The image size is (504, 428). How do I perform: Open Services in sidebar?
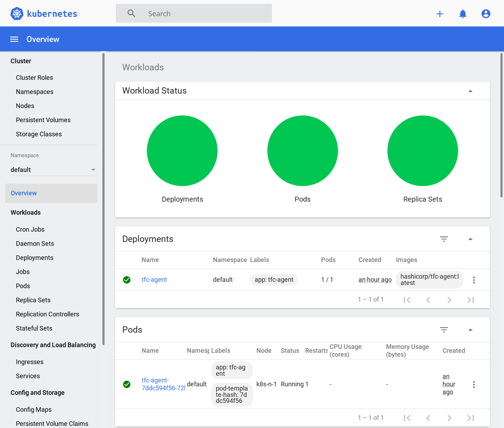point(28,376)
